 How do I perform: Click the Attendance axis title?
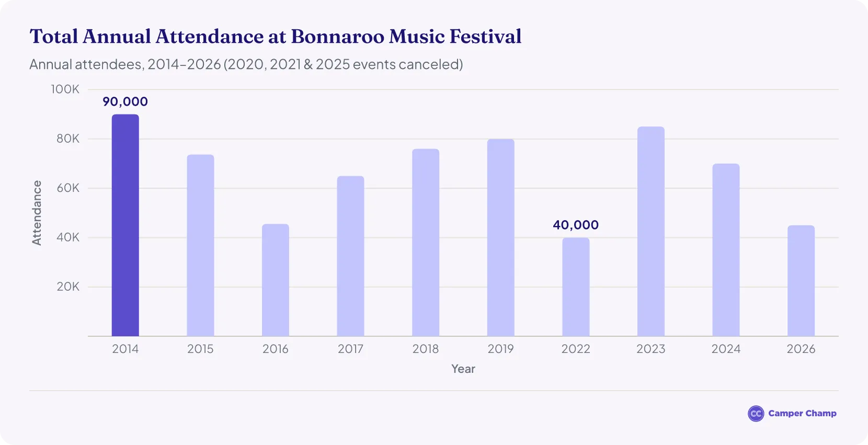[x=37, y=213]
